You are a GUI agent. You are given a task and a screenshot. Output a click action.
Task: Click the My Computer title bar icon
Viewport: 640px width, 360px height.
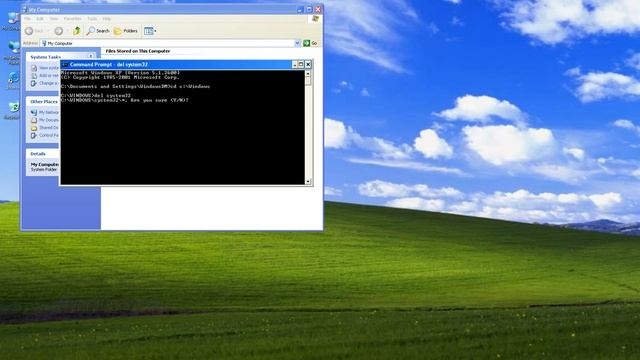24,9
